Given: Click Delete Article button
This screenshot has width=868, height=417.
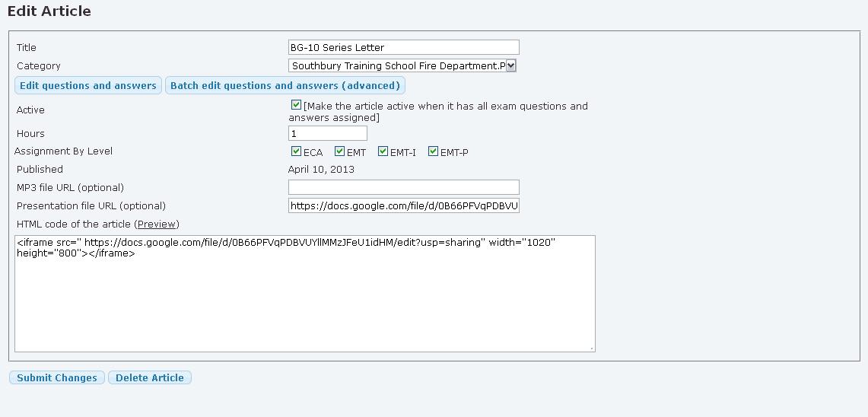Looking at the screenshot, I should point(149,377).
